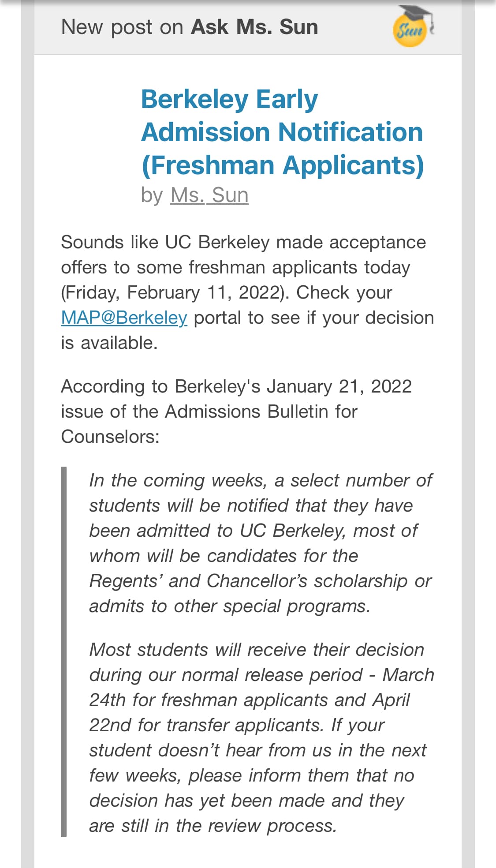The image size is (496, 868).
Task: Tap the bold Ask Ms. Sun header text
Action: pos(254,27)
